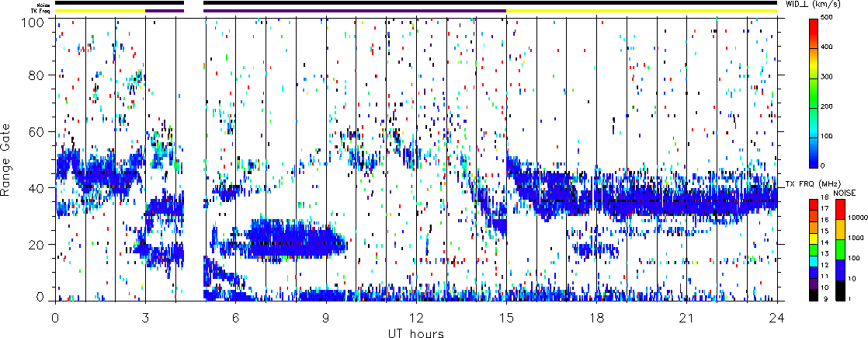Click the "NOISE" legend heading
868x338 pixels.
click(x=845, y=192)
